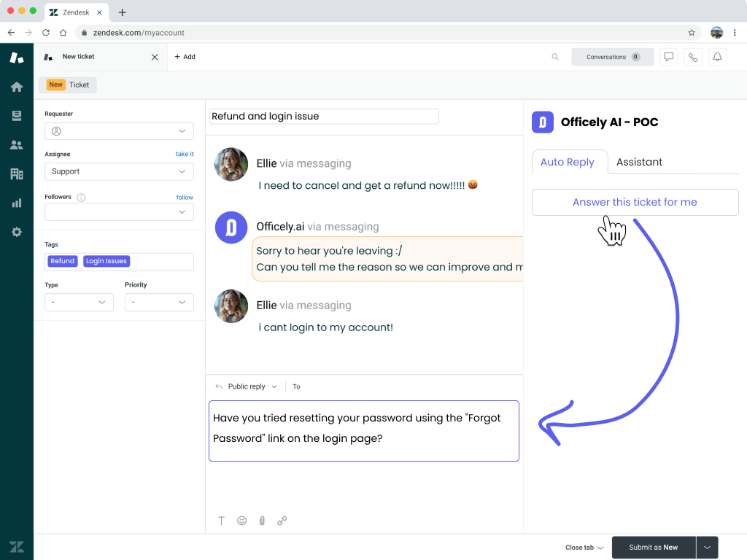Click Answer this ticket for me
The height and width of the screenshot is (560, 747).
point(635,202)
